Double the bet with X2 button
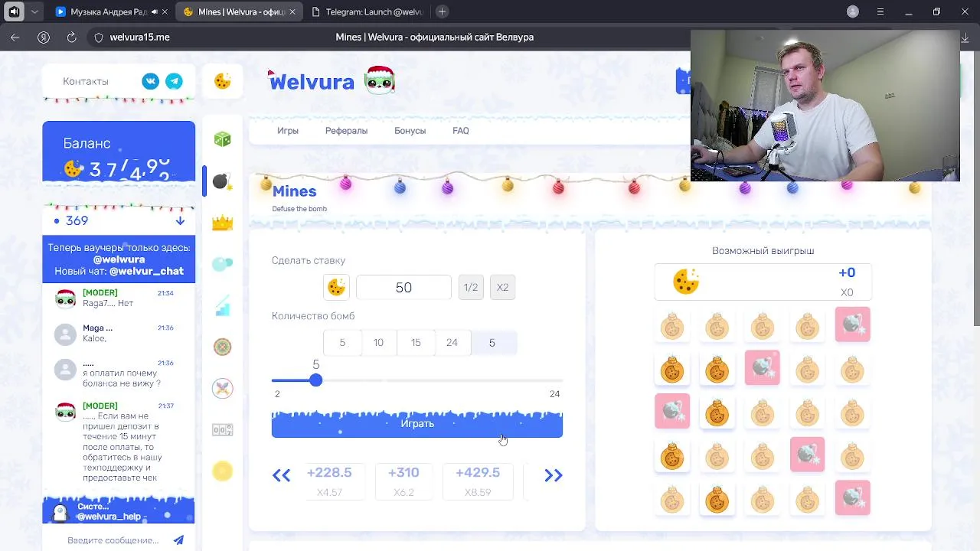Image resolution: width=980 pixels, height=551 pixels. tap(502, 287)
